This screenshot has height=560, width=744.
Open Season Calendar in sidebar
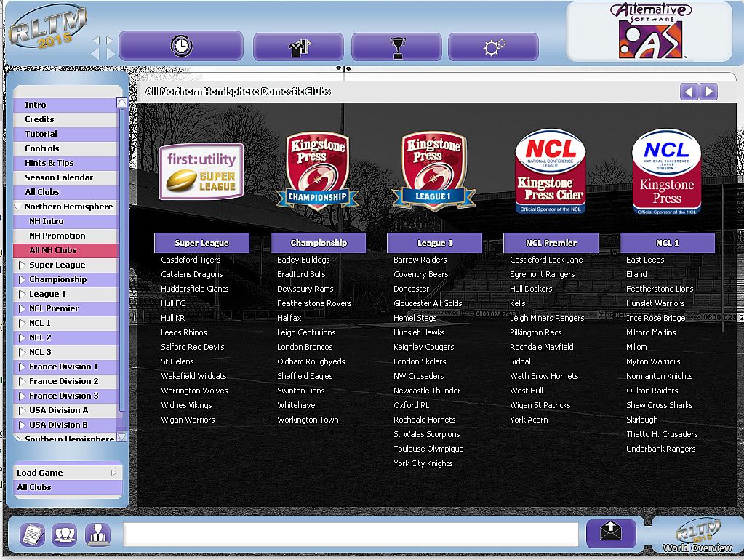pyautogui.click(x=65, y=177)
